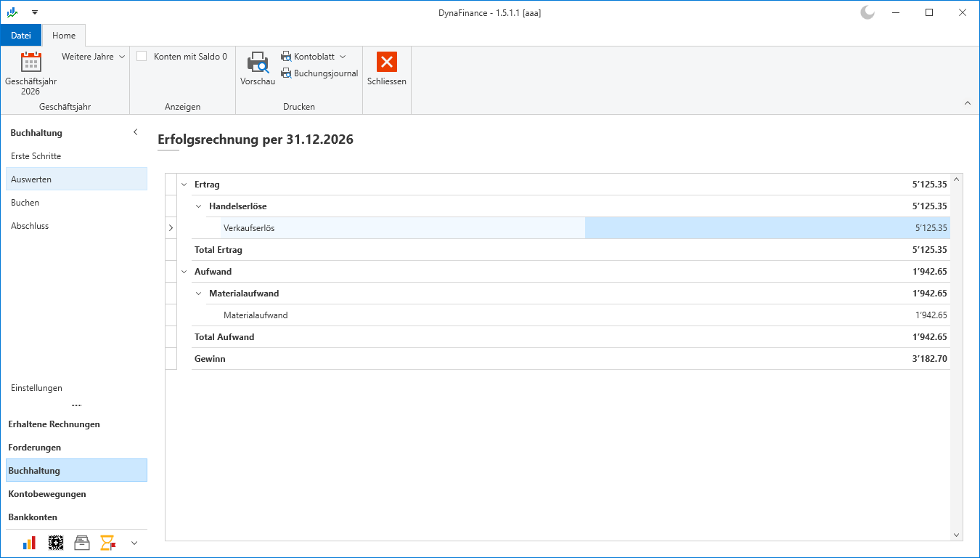Switch to Bankkonten module
Image resolution: width=980 pixels, height=558 pixels.
click(76, 517)
